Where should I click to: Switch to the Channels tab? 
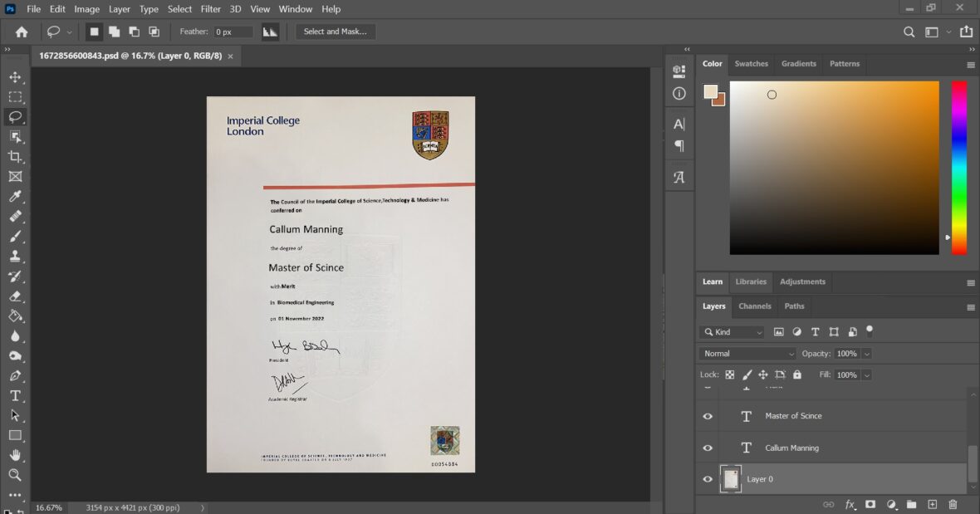pos(754,306)
